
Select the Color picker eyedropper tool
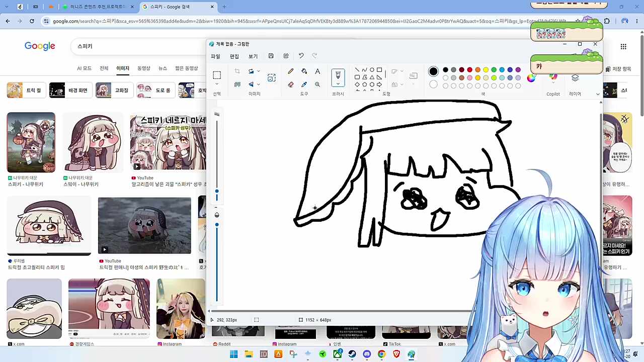pos(304,84)
